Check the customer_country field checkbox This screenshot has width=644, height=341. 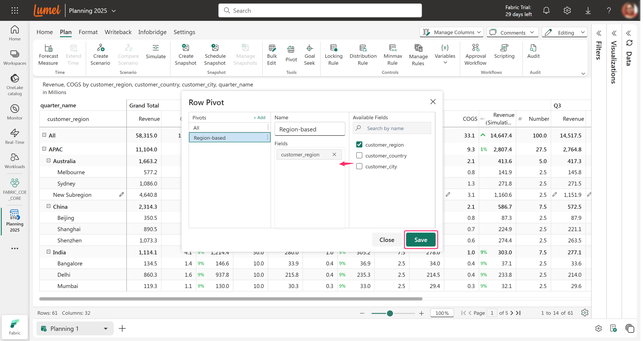point(359,155)
